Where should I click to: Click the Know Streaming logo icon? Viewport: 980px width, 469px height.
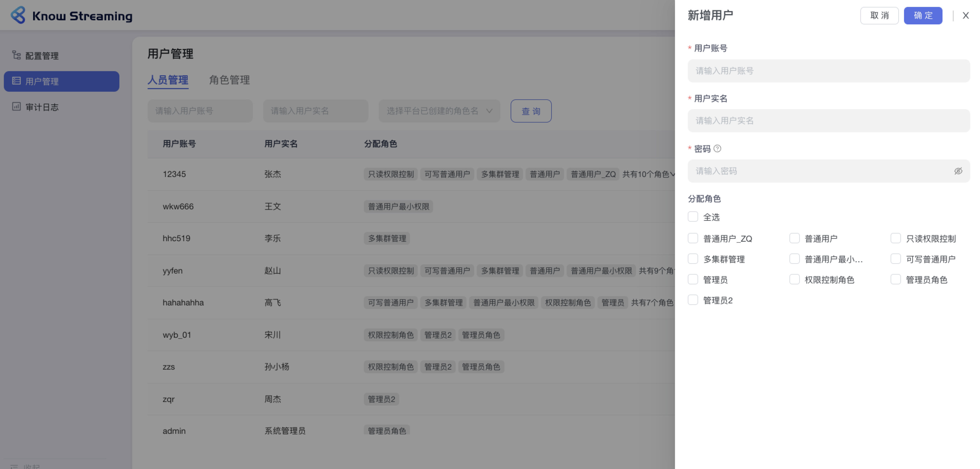tap(18, 15)
